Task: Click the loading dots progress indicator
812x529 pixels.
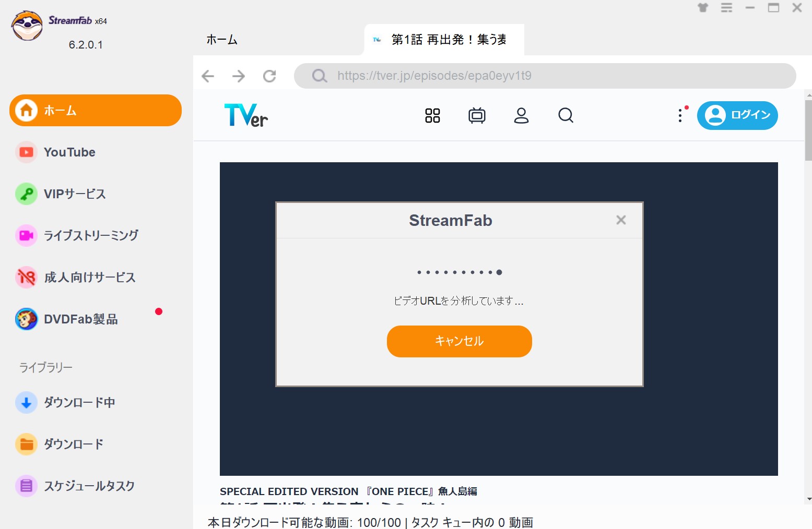Action: click(460, 272)
